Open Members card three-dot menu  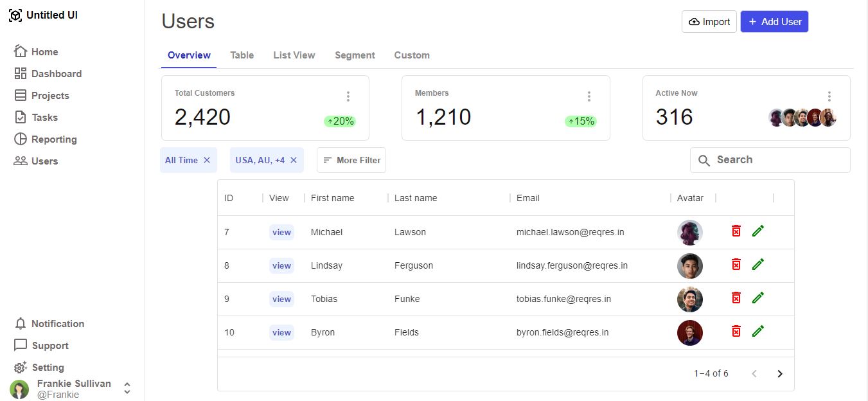click(x=589, y=96)
